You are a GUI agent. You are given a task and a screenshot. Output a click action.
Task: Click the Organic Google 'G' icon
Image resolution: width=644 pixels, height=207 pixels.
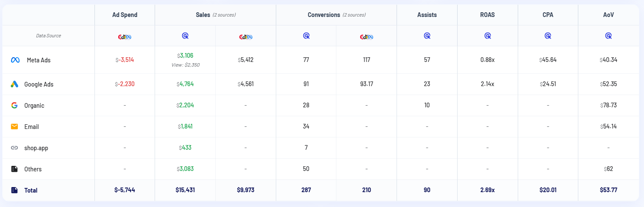click(x=14, y=105)
